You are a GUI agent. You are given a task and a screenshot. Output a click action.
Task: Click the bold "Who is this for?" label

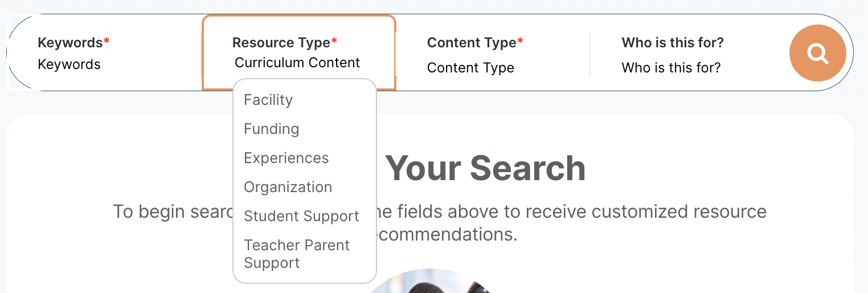tap(673, 43)
